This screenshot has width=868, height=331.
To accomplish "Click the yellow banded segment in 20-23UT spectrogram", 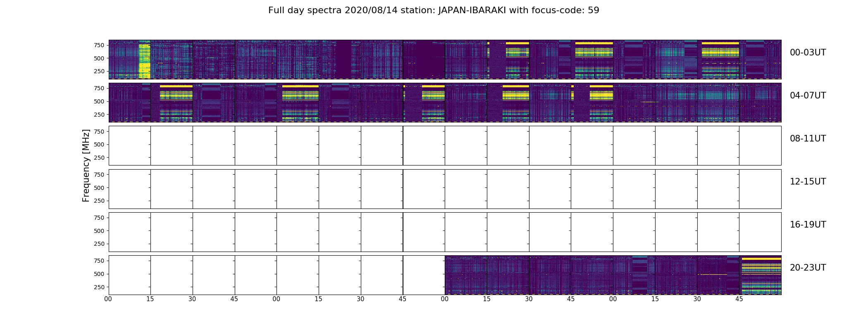I will coord(761,275).
